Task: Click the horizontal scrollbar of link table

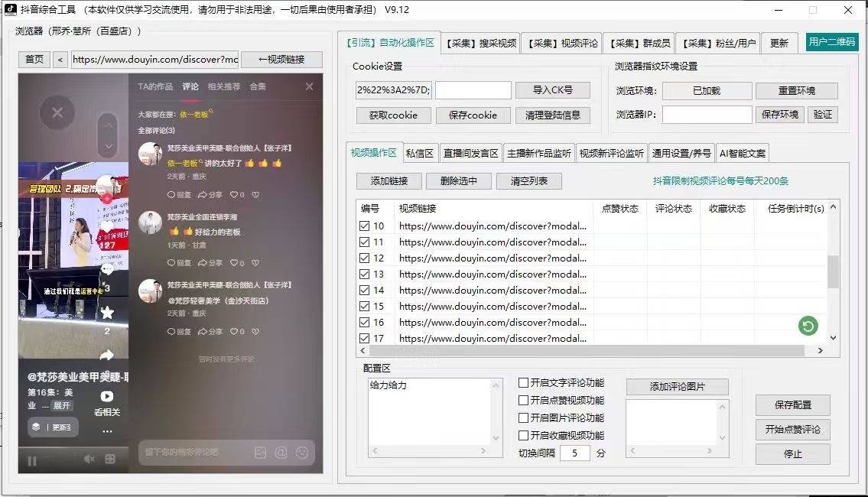Action: (x=587, y=350)
